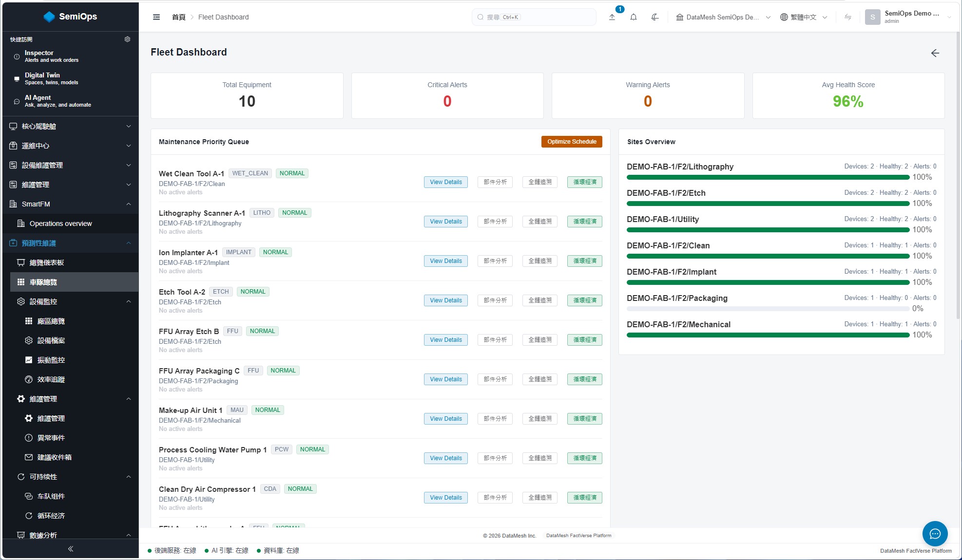
Task: Collapse the SmartFM menu
Action: click(71, 204)
